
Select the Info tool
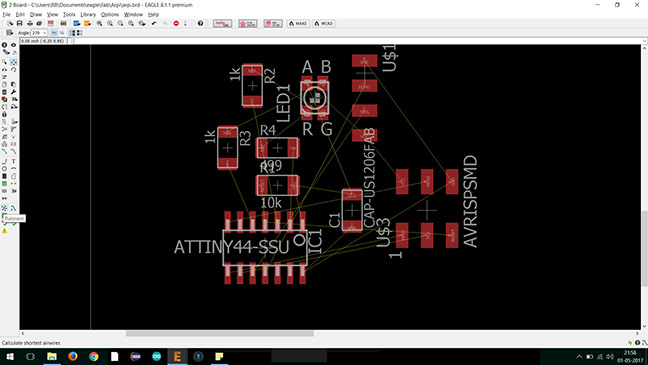[x=4, y=45]
